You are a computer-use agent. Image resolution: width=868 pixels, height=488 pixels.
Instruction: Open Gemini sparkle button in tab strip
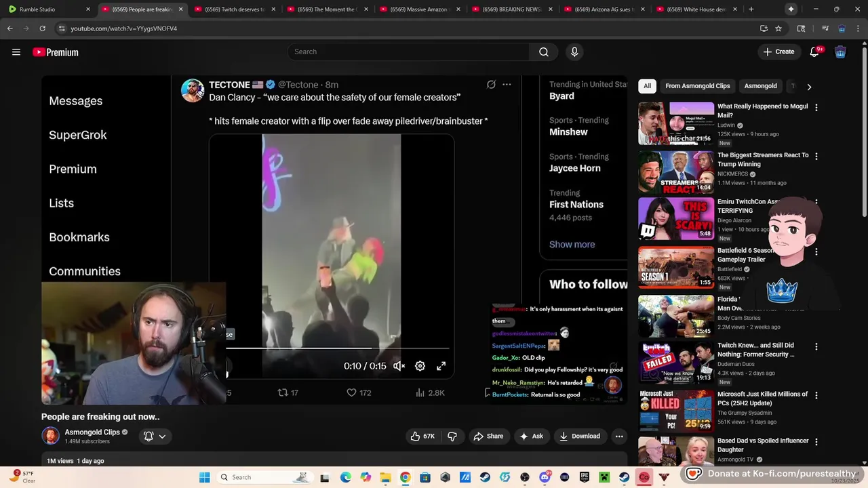(791, 9)
